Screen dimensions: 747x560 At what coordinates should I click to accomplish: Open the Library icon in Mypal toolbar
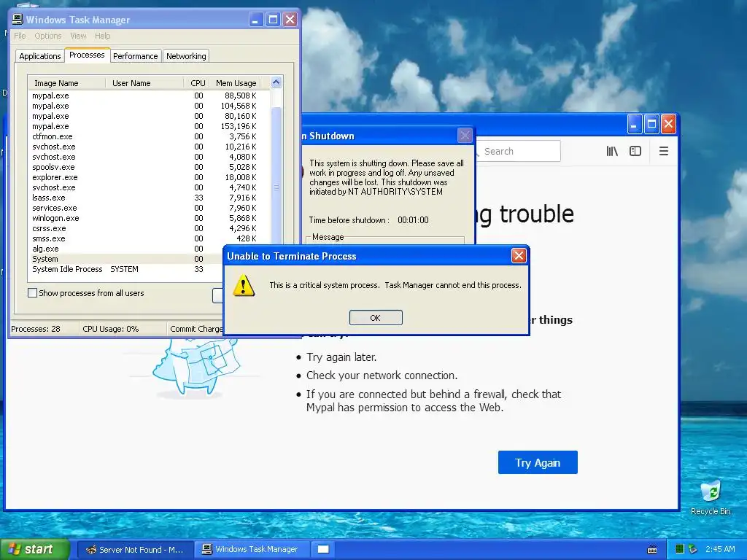[x=612, y=152]
